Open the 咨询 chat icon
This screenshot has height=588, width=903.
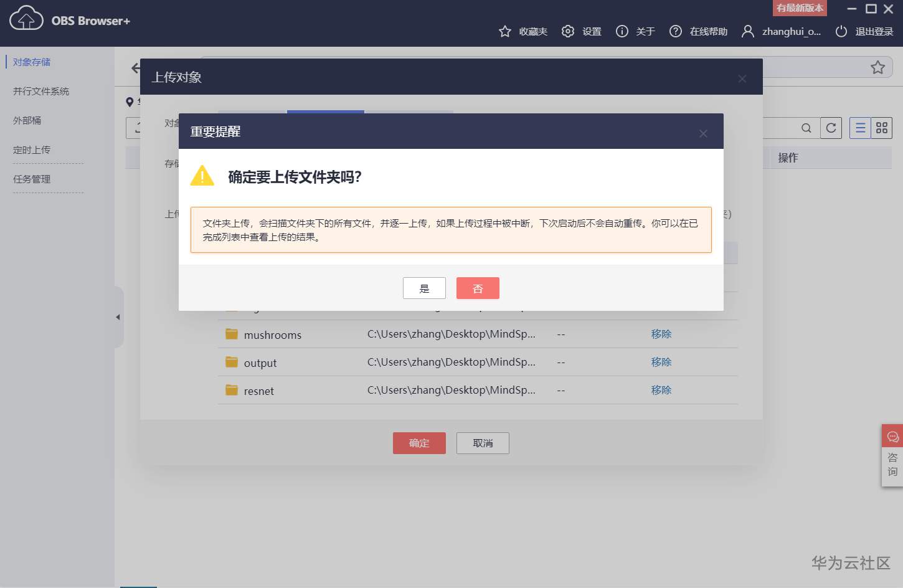coord(893,437)
